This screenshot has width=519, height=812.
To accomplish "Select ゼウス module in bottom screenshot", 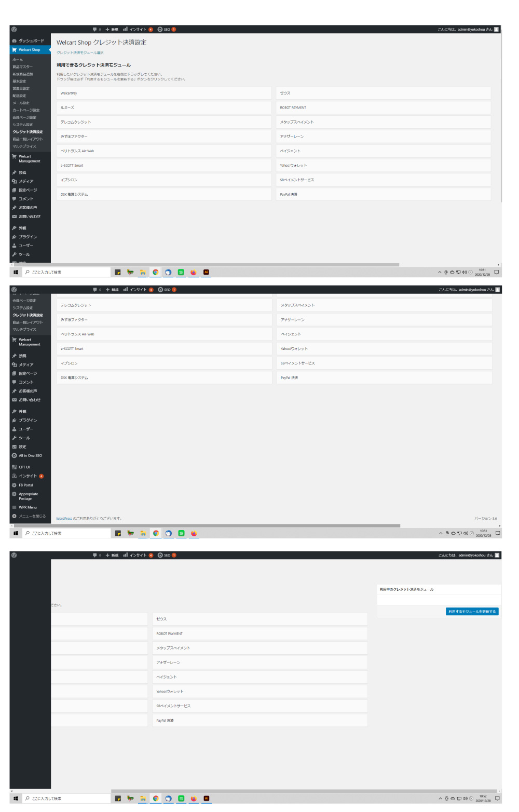I will pos(260,619).
